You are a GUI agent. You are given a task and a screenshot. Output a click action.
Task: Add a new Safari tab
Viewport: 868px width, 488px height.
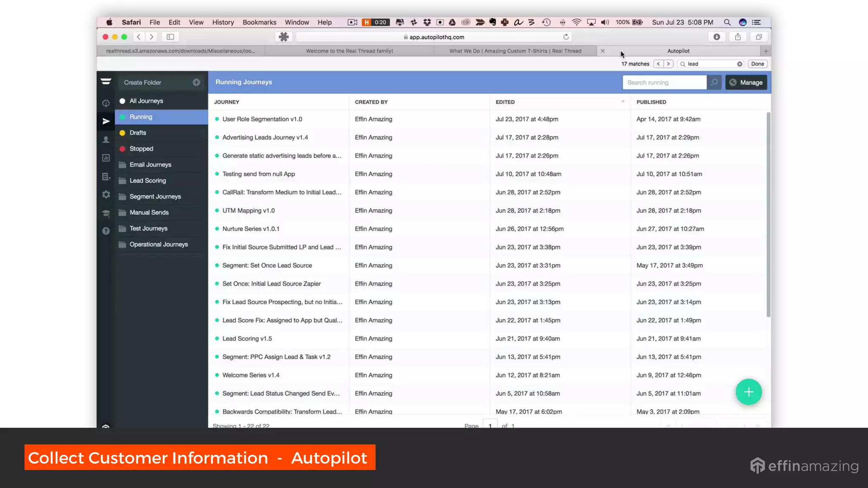click(x=765, y=51)
